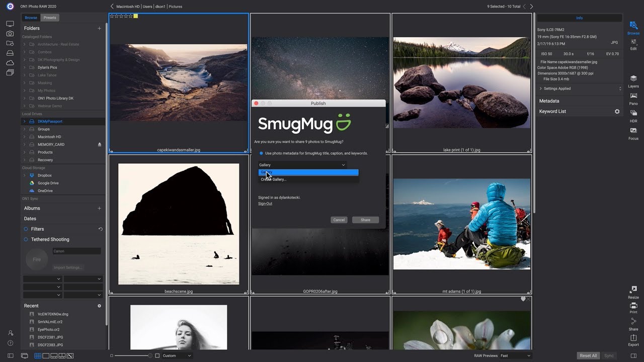Eject the MEMORY_CARD drive
644x362 pixels.
coord(99,144)
